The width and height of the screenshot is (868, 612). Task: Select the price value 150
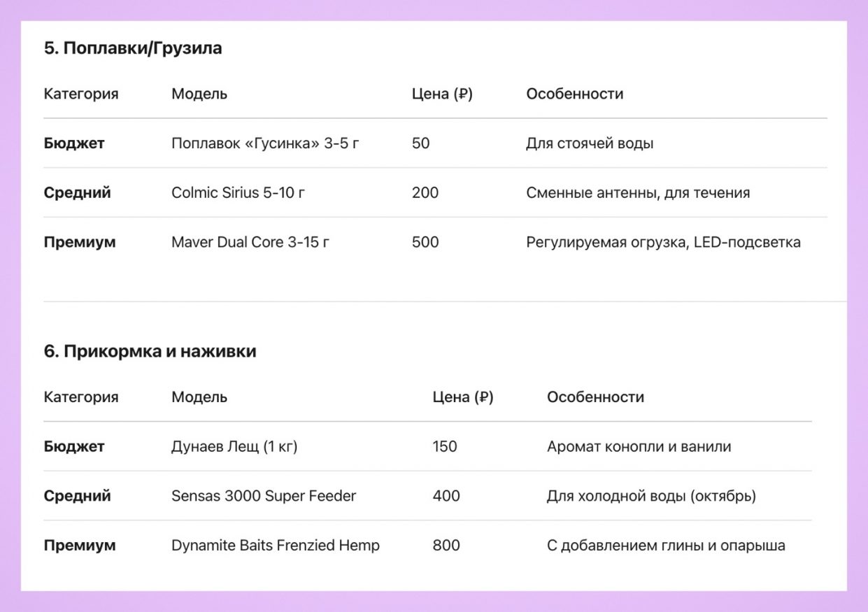click(x=445, y=446)
